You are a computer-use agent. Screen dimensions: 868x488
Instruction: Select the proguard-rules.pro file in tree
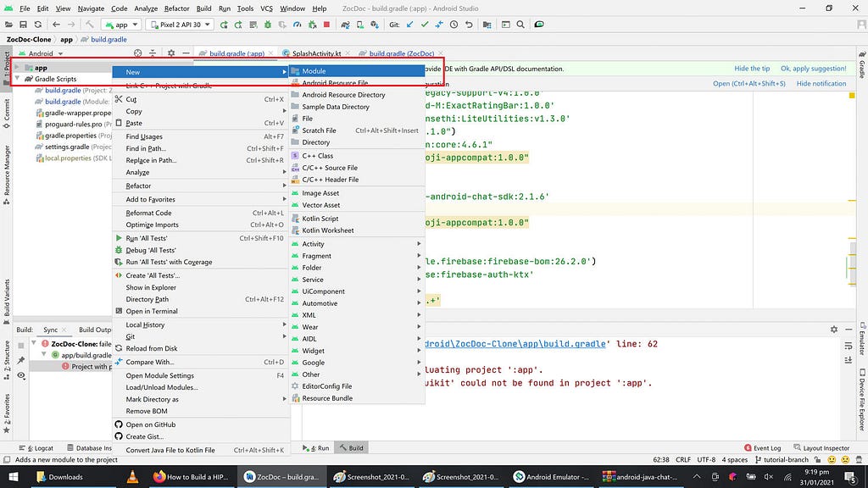(x=73, y=125)
